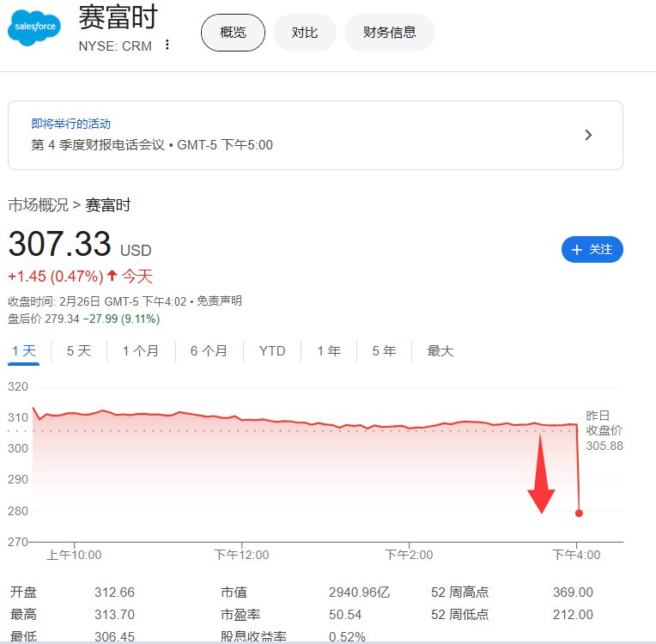
Task: Open the 财务信息 tab
Action: click(390, 33)
